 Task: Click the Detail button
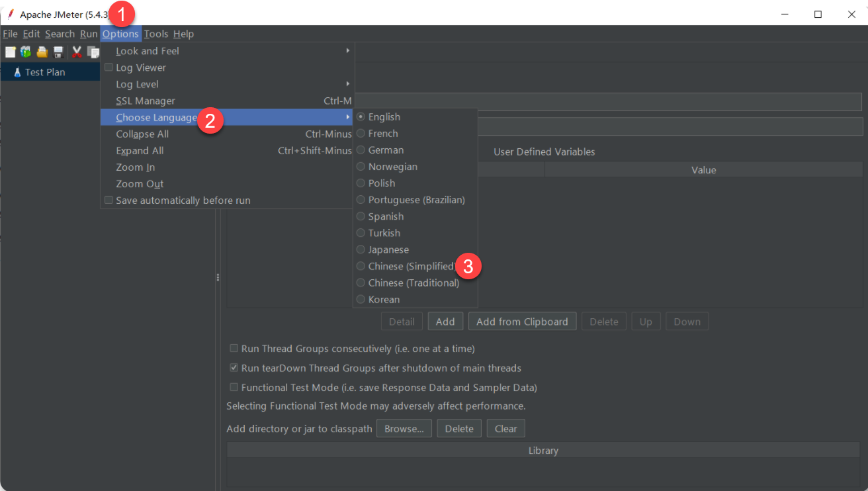(402, 322)
